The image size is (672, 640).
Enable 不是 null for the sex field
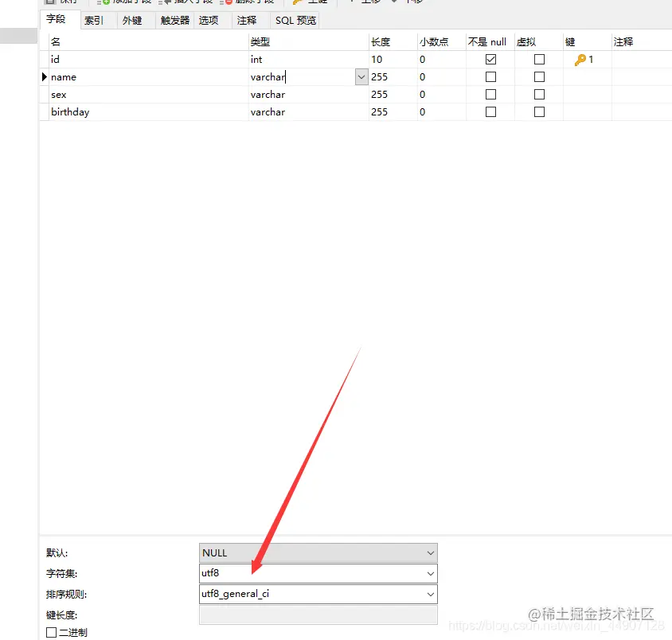click(x=491, y=94)
